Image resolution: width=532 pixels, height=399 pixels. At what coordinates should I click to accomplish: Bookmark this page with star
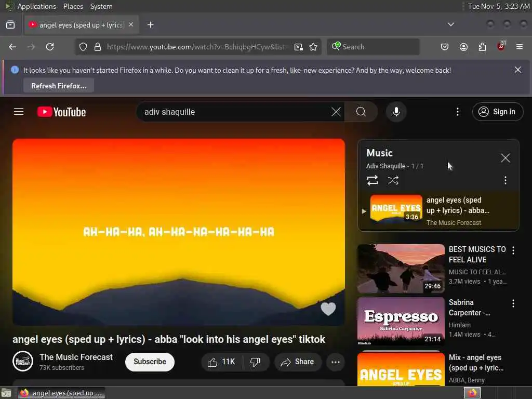[x=313, y=47]
